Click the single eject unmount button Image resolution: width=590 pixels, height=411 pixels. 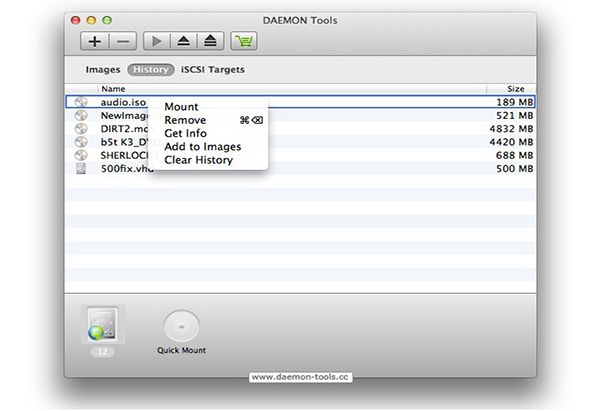[x=183, y=41]
